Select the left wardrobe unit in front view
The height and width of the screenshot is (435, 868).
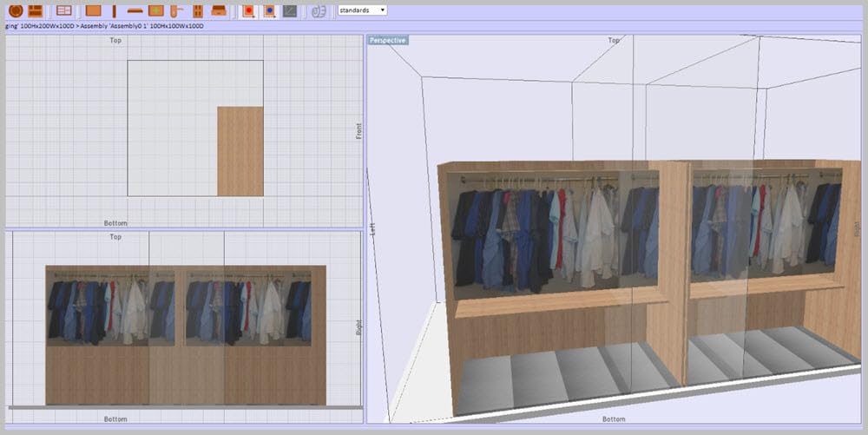tap(113, 334)
